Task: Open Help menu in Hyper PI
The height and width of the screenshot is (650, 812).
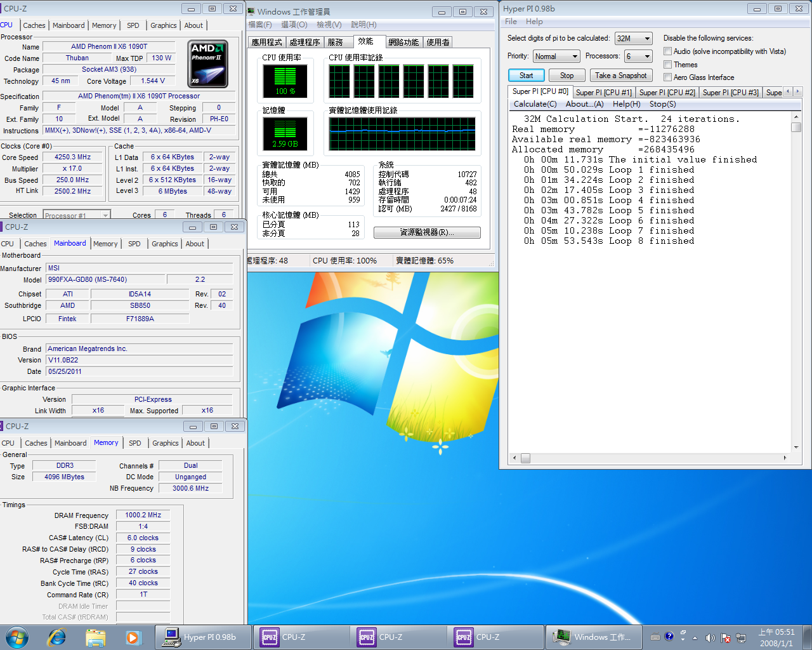Action: point(534,22)
